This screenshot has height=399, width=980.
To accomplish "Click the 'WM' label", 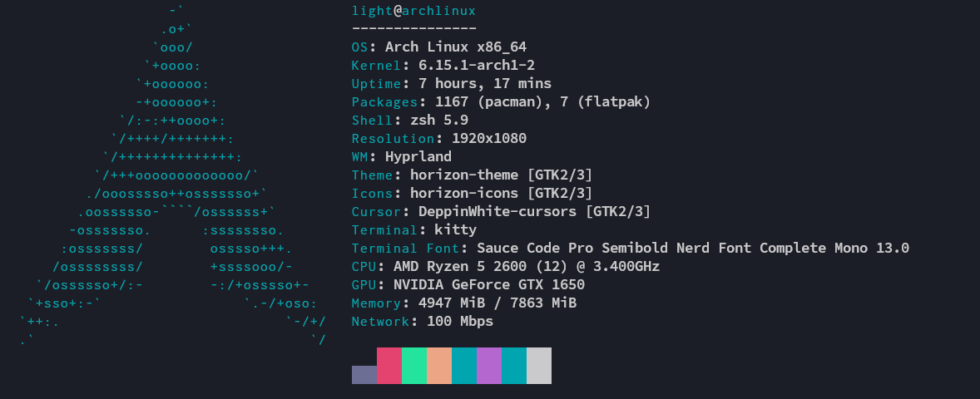I will (360, 157).
